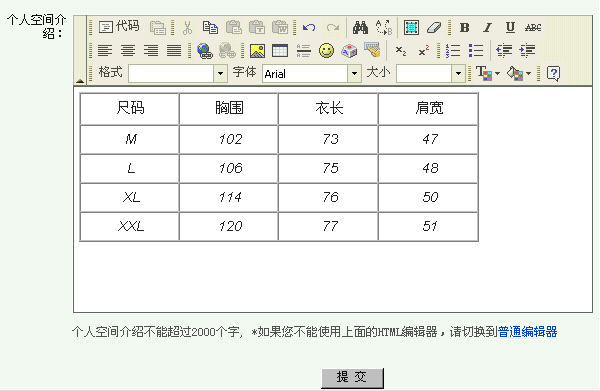Click the Subscript icon
600x391 pixels.
point(401,51)
